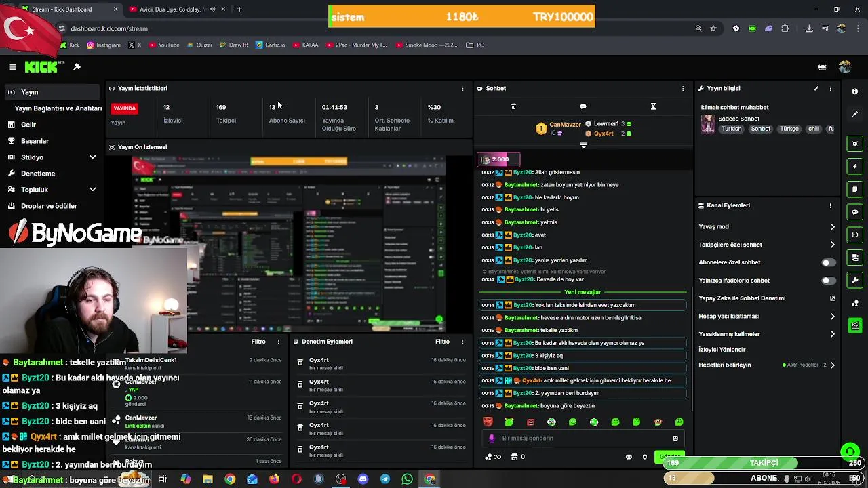Open Kanal Eylemleri three-dot menu
868x488 pixels.
830,205
